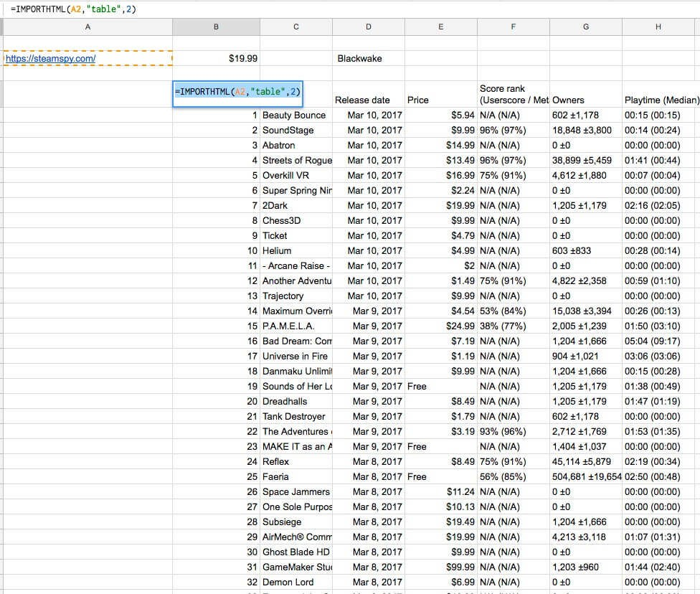Select column D header
The height and width of the screenshot is (594, 700).
369,27
